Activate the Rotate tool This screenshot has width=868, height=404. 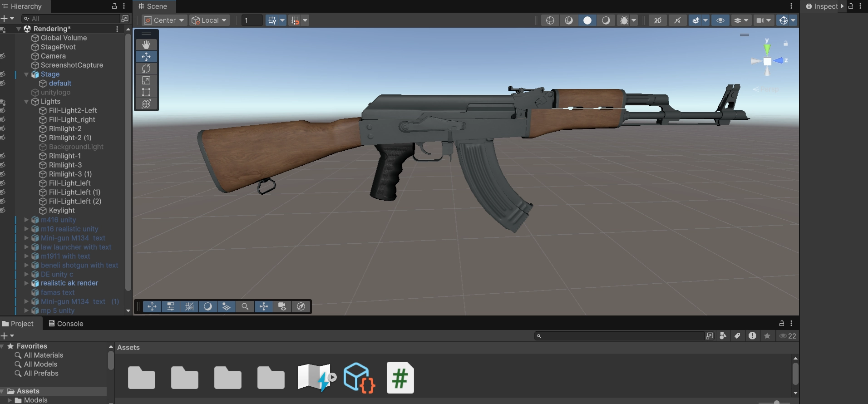(x=146, y=69)
